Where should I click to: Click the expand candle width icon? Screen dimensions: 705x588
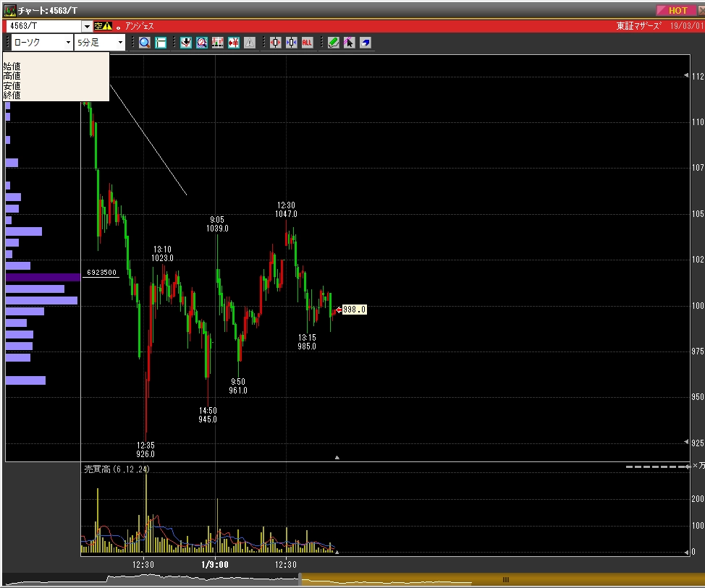pyautogui.click(x=275, y=43)
